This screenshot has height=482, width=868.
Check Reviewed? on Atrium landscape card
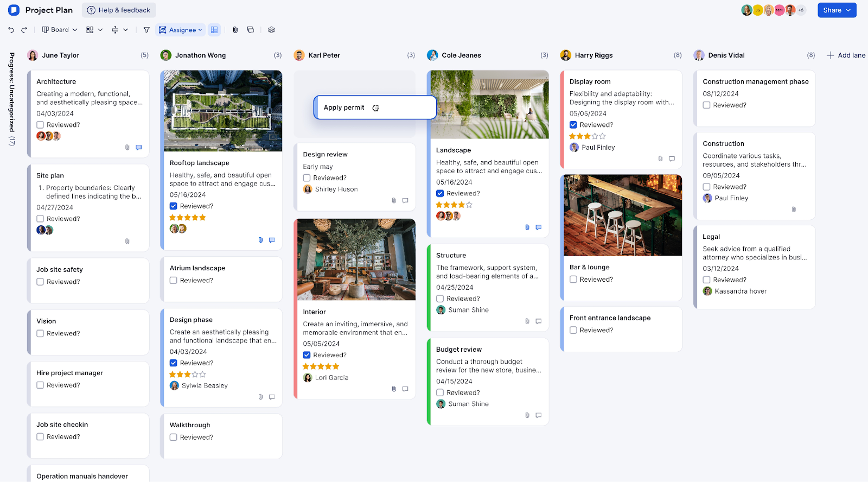[174, 281]
